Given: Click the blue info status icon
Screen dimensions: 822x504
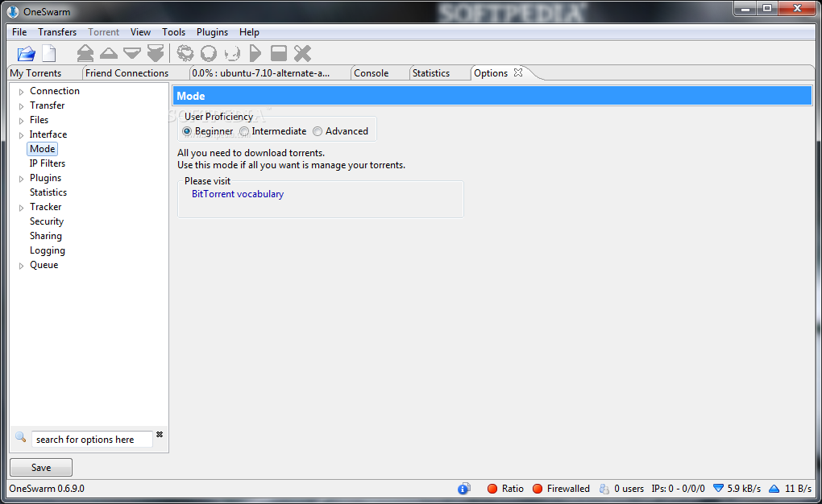Looking at the screenshot, I should click(x=463, y=489).
